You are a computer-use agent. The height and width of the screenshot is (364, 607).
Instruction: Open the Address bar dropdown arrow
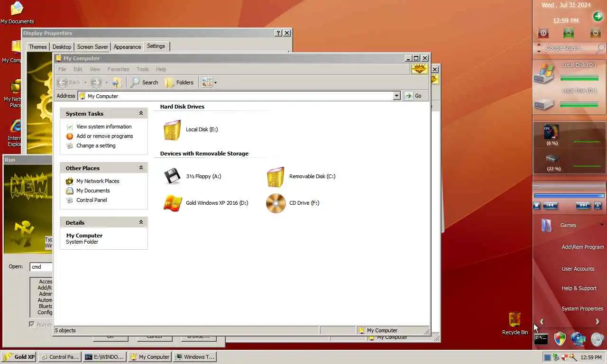[x=397, y=96]
